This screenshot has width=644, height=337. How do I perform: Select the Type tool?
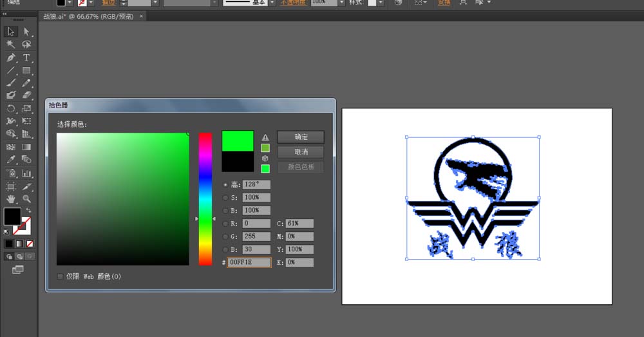coord(26,57)
